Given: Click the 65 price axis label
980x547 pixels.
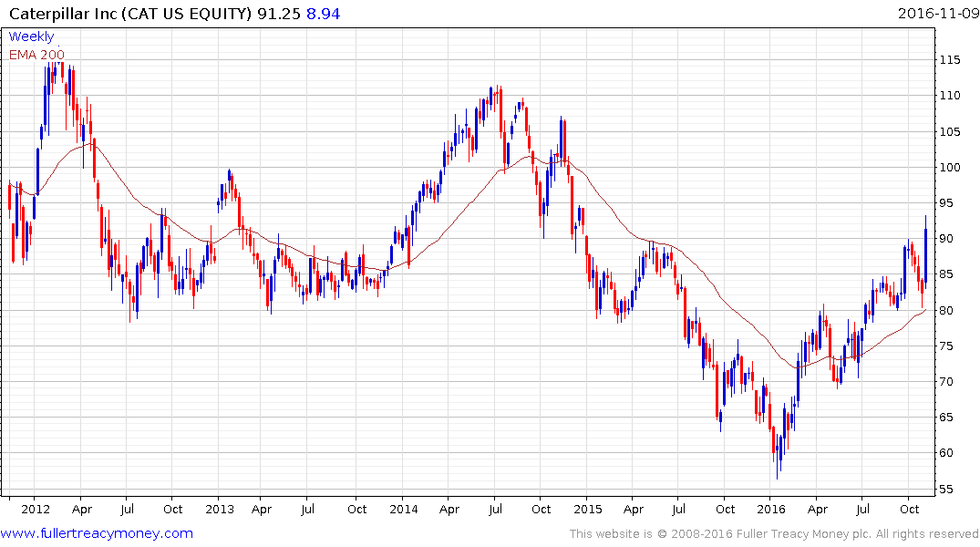Looking at the screenshot, I should pyautogui.click(x=946, y=417).
